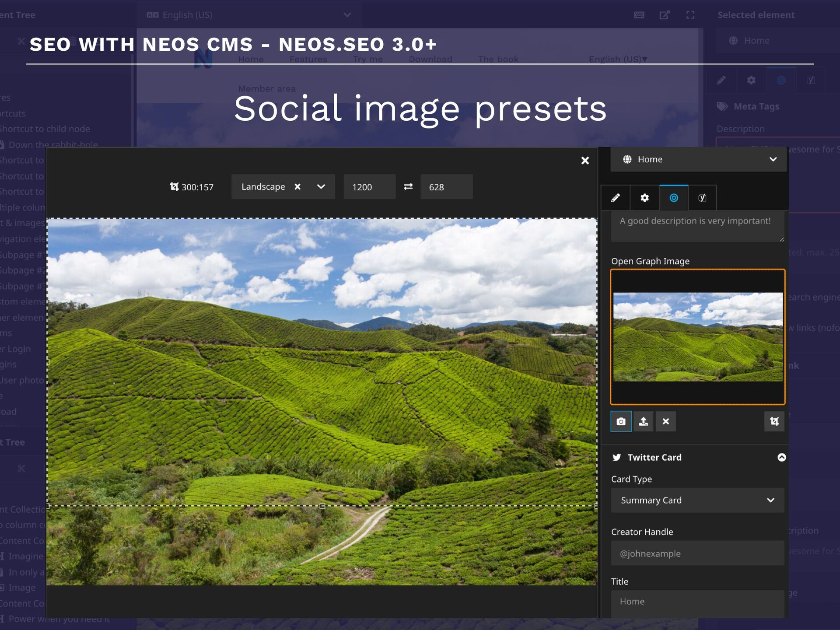The width and height of the screenshot is (840, 630).
Task: Select the User photo tree item
Action: (x=22, y=380)
